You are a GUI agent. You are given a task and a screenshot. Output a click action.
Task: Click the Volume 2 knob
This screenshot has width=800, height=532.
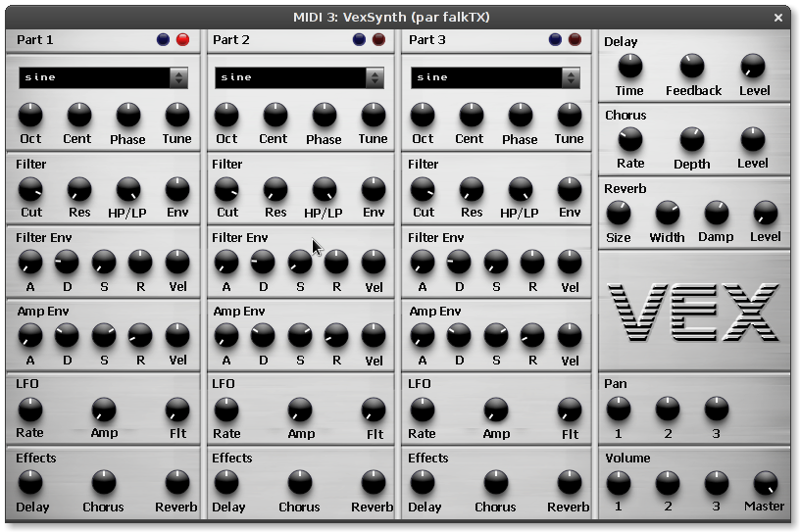click(668, 483)
